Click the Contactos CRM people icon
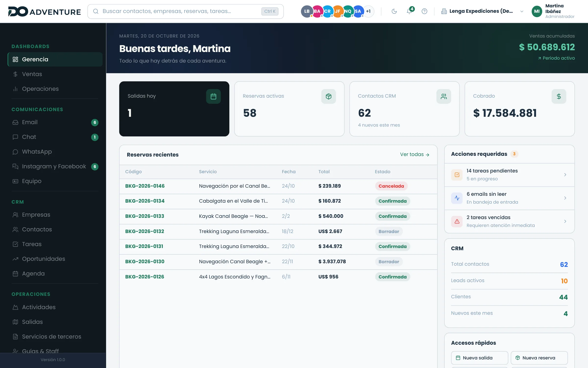The image size is (588, 368). 443,96
